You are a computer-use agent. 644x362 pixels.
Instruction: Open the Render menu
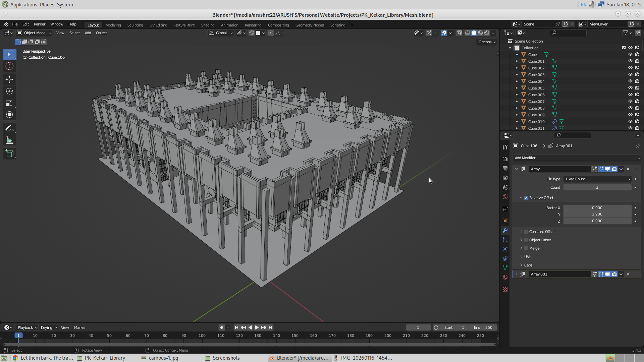tap(40, 24)
